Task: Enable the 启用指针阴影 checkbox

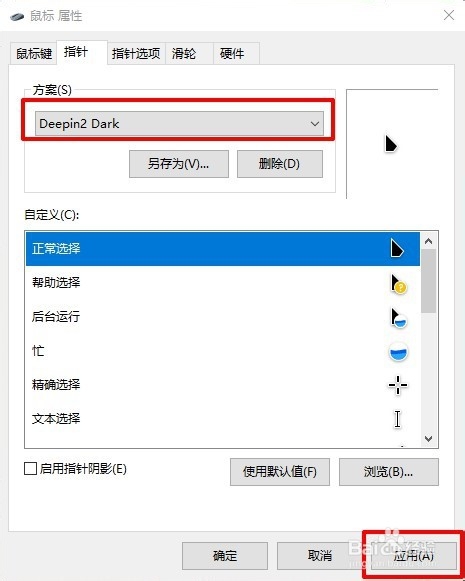Action: pos(30,468)
